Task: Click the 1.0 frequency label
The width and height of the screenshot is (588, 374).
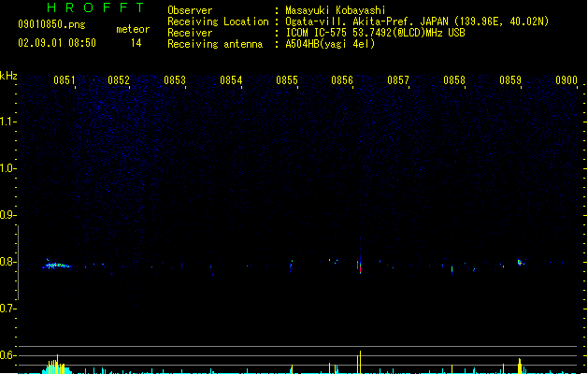Action: 7,168
